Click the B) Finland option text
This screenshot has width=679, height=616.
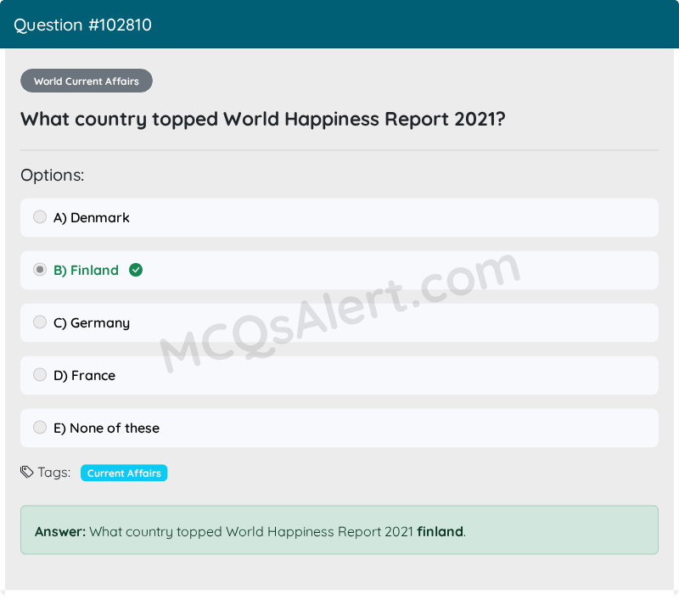pyautogui.click(x=86, y=271)
